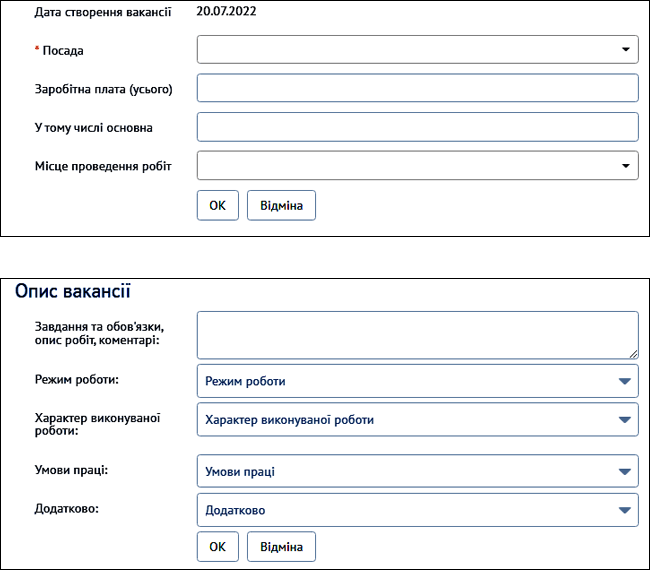Focus the Заробітна плата (усього) input field

pyautogui.click(x=417, y=88)
